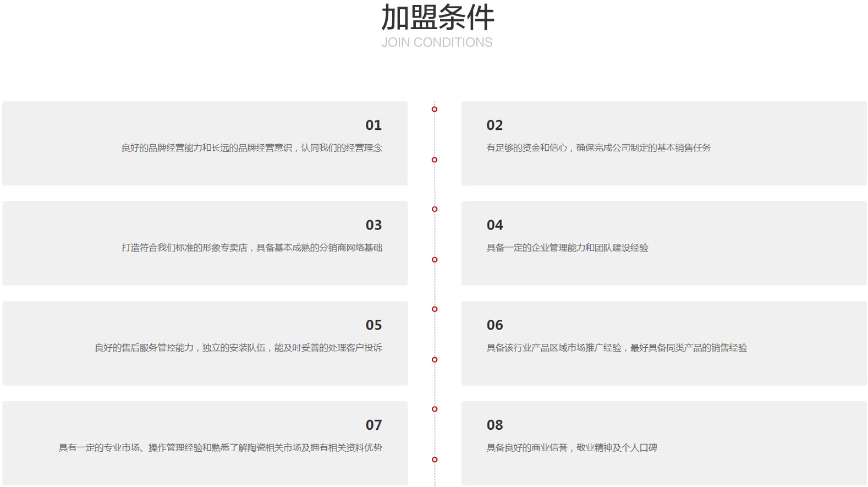This screenshot has width=868, height=487.
Task: Click the number 07 label
Action: (x=373, y=425)
